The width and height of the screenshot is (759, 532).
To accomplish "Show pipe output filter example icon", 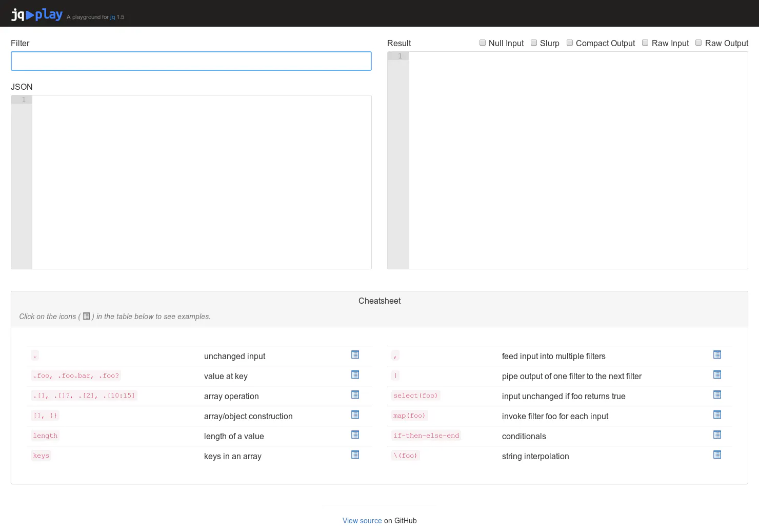I will click(x=717, y=375).
